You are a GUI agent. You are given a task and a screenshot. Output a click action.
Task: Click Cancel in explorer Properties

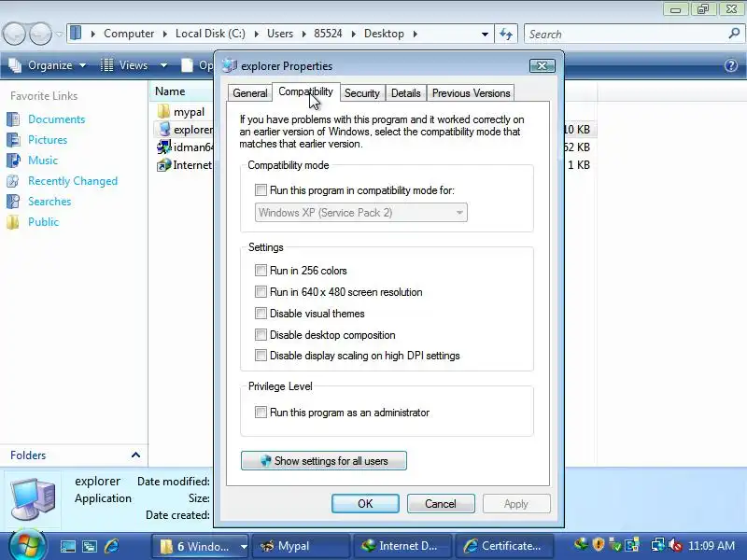pyautogui.click(x=441, y=504)
